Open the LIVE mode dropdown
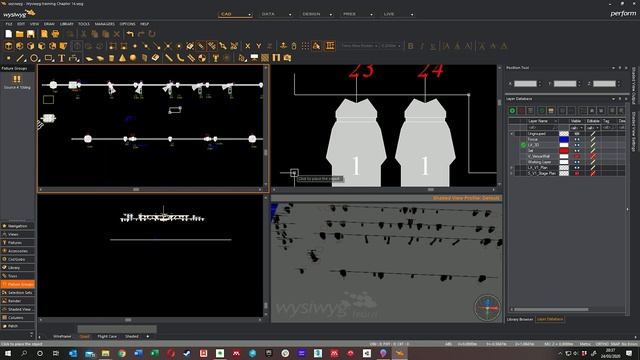 (412, 14)
